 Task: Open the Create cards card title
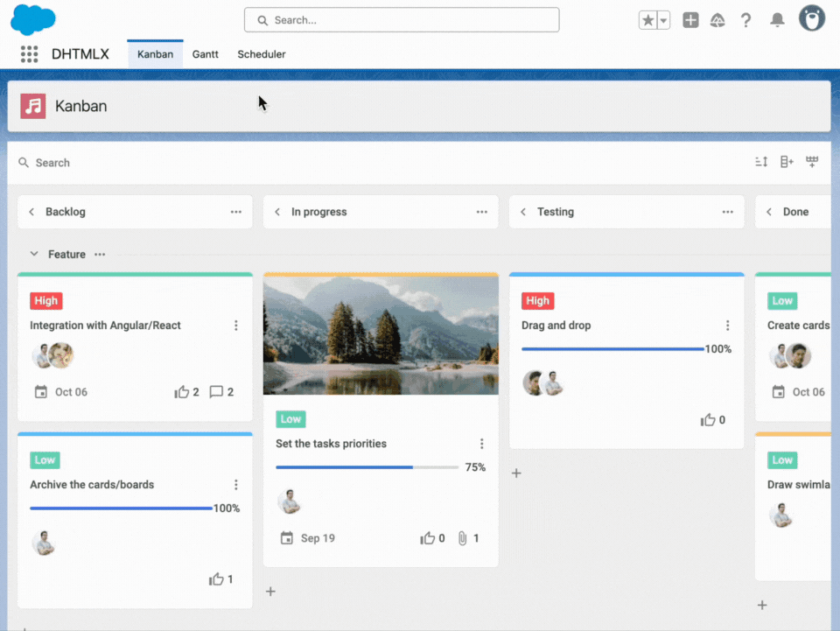point(798,326)
